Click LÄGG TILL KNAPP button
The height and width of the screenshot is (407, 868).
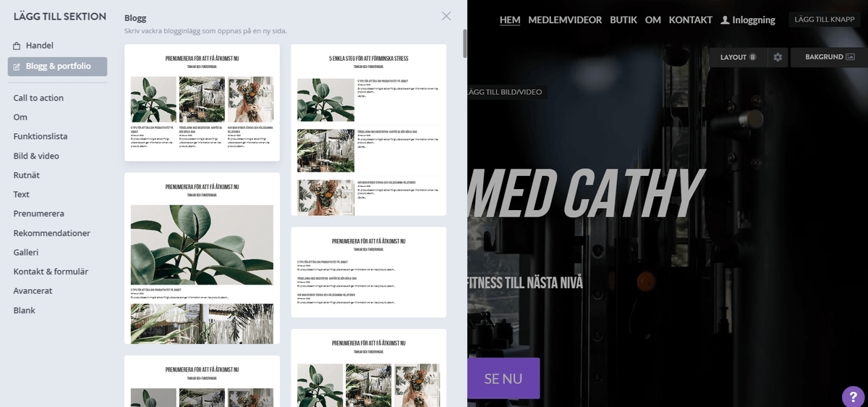[x=824, y=20]
